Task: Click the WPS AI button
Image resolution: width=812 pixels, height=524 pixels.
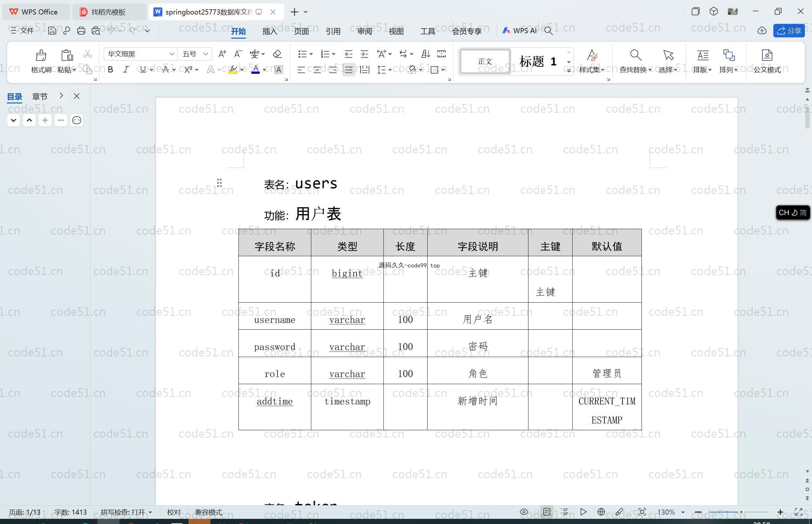Action: click(x=519, y=31)
